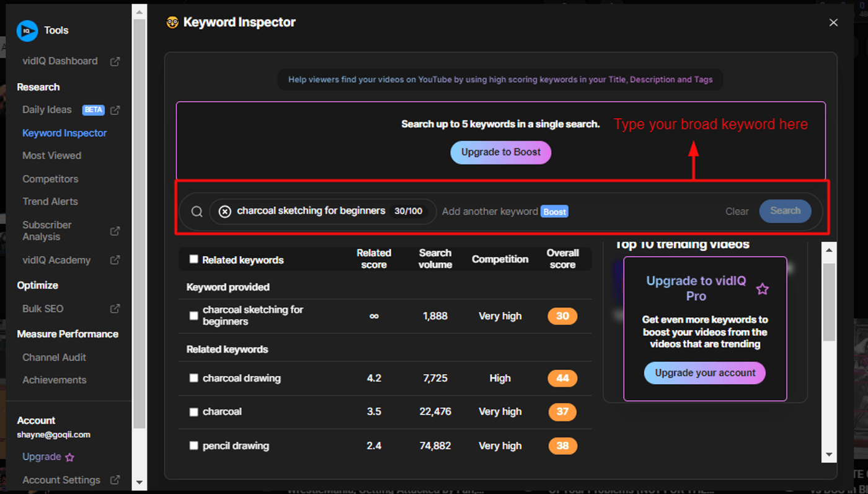
Task: Click the magnifying glass search icon
Action: (197, 212)
